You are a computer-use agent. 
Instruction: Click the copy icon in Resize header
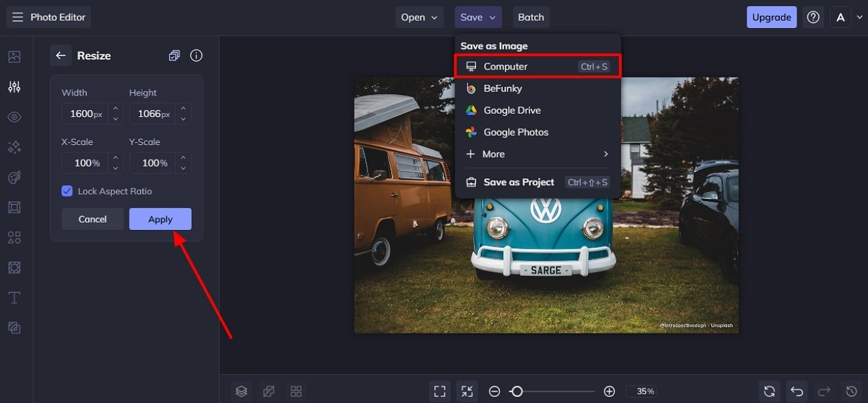click(x=174, y=55)
